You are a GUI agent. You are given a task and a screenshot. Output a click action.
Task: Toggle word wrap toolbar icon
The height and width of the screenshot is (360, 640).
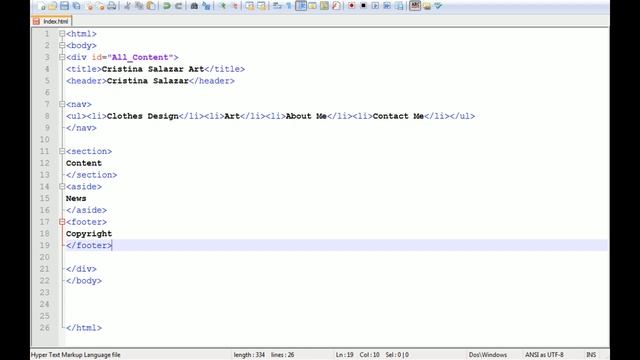tap(277, 6)
